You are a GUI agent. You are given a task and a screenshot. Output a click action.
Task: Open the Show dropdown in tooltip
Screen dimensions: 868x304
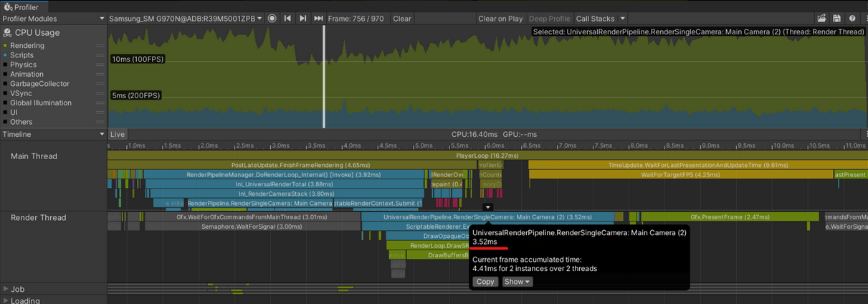(x=517, y=282)
